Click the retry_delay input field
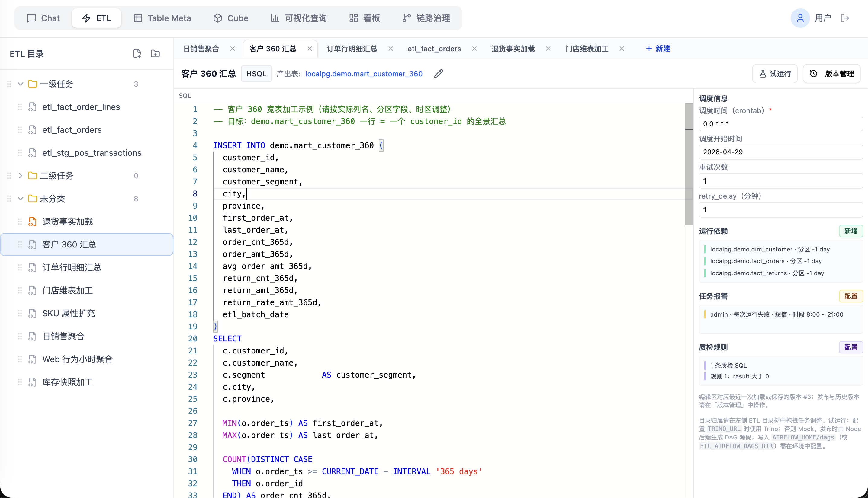This screenshot has width=868, height=498. (780, 210)
